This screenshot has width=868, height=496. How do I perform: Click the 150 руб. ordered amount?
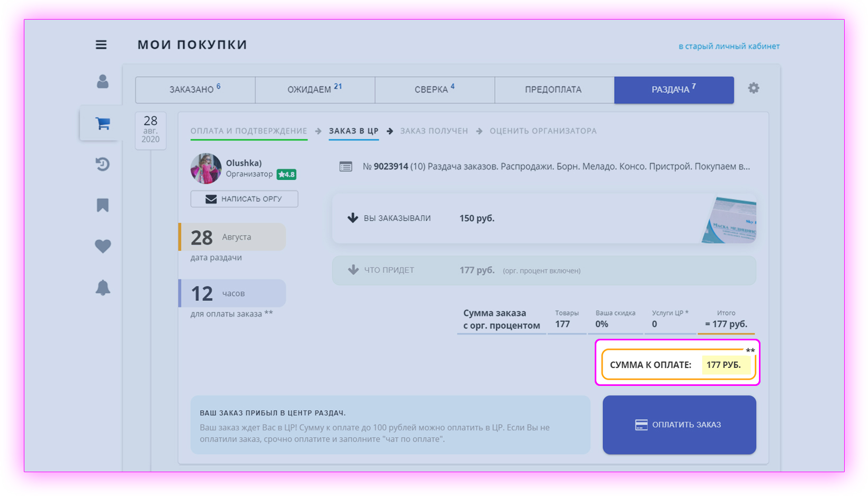tap(477, 218)
